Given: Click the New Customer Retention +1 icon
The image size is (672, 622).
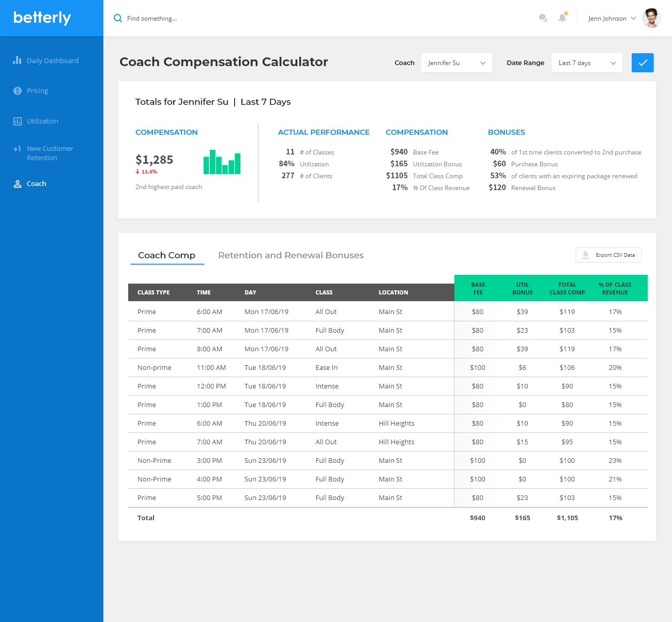Looking at the screenshot, I should (x=17, y=149).
